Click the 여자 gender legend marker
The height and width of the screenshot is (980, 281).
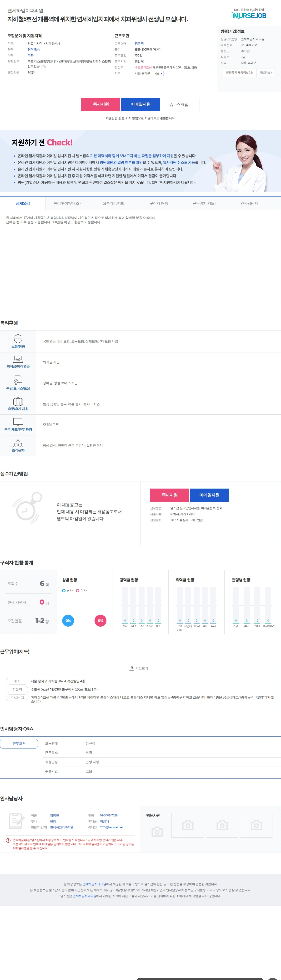pos(77,590)
